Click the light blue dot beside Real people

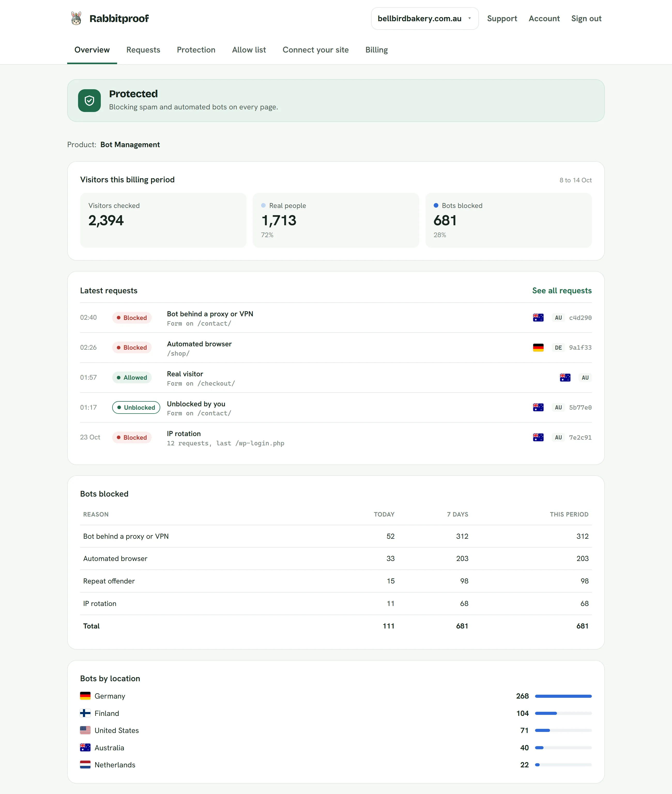(263, 205)
